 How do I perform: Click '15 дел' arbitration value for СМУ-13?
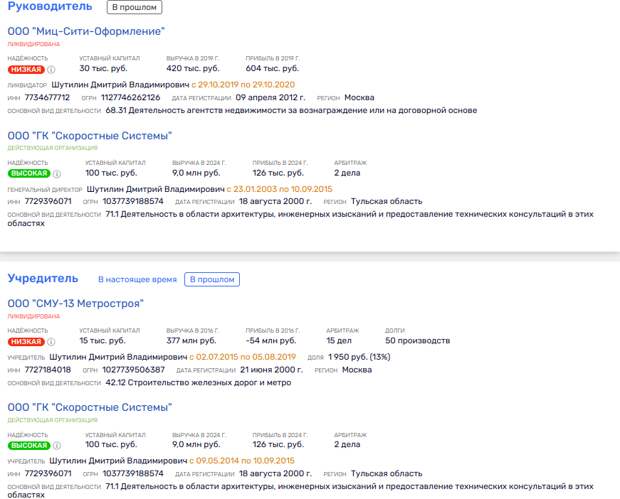click(x=339, y=340)
